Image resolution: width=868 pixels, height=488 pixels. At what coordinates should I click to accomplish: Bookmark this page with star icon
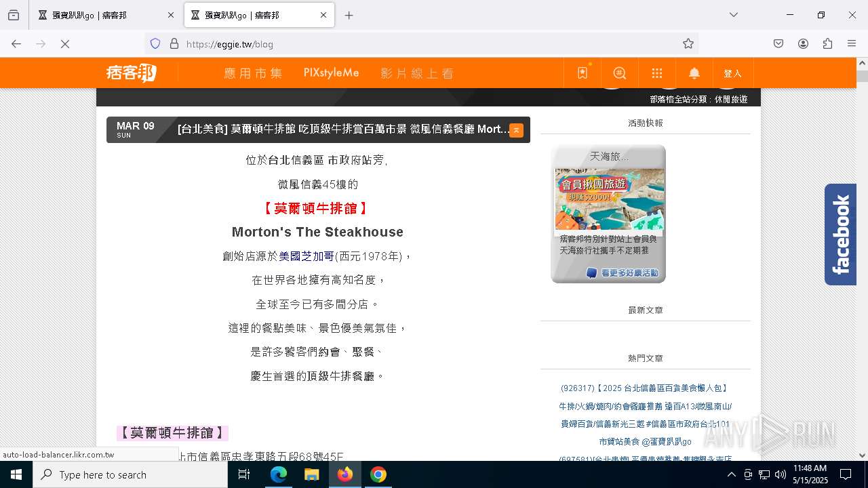tap(688, 43)
